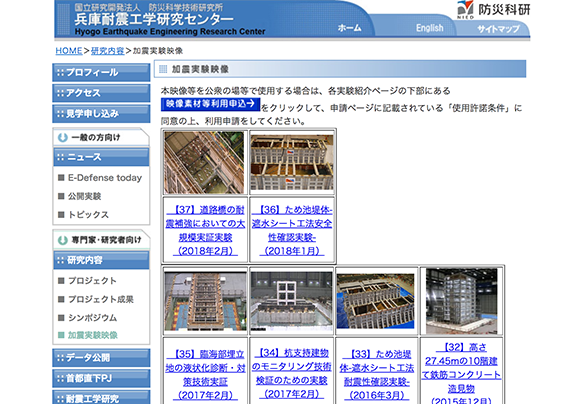Viewport: 584px width, 404px height.
Task: Open the プロジェクト sidebar link
Action: (92, 281)
